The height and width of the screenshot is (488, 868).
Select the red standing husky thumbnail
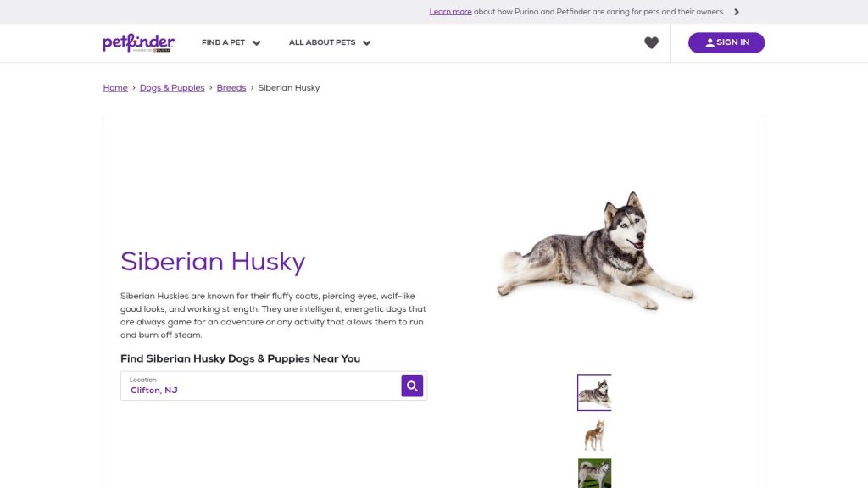point(594,435)
